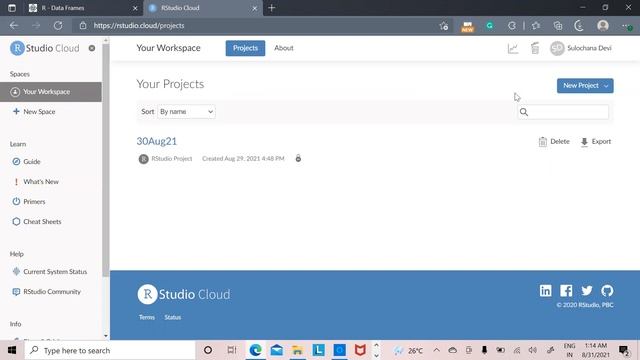Click the project search field
Image resolution: width=640 pixels, height=360 pixels.
pyautogui.click(x=563, y=112)
